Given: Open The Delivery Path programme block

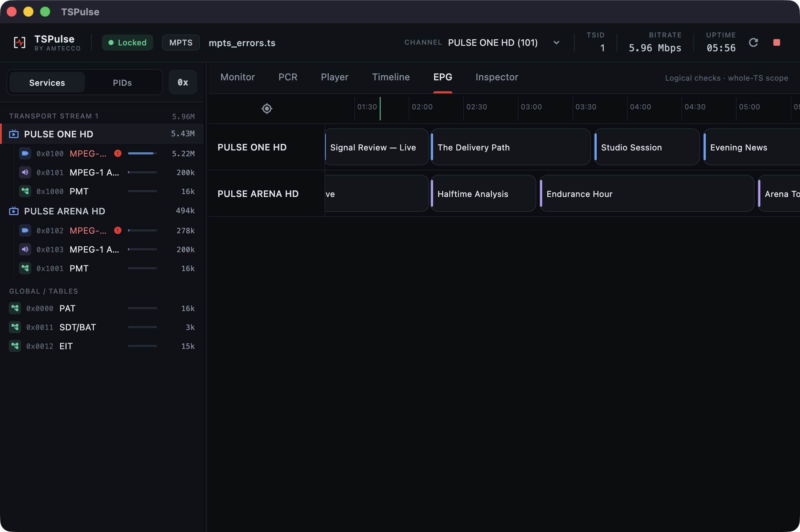Looking at the screenshot, I should (511, 147).
